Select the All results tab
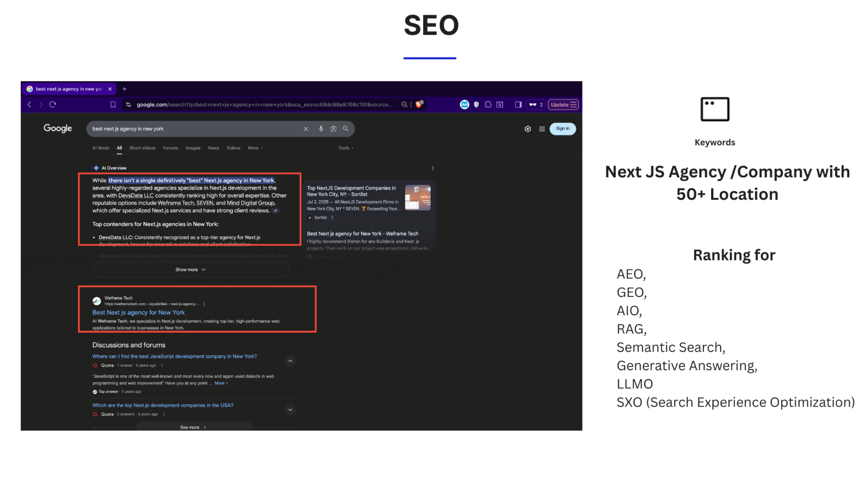Image resolution: width=868 pixels, height=479 pixels. pos(119,148)
